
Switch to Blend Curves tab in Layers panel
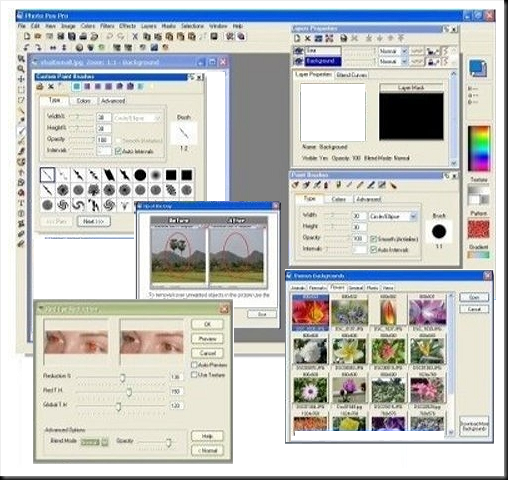pos(351,75)
